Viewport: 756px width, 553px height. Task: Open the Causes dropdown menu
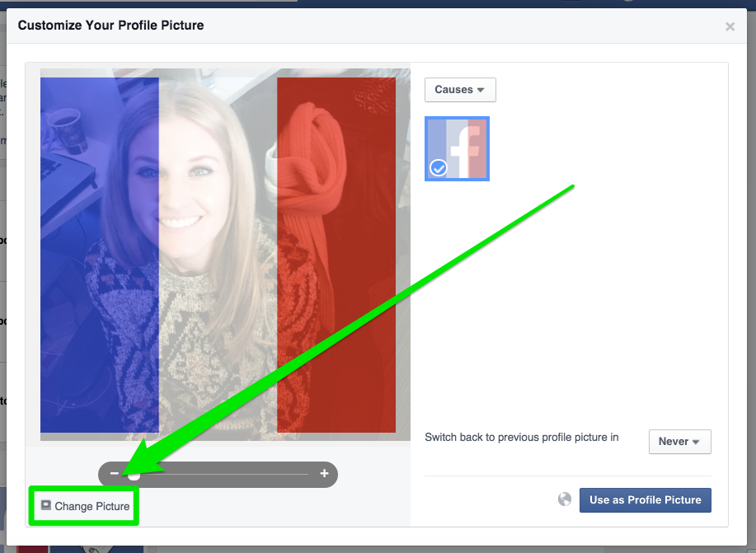(x=459, y=90)
